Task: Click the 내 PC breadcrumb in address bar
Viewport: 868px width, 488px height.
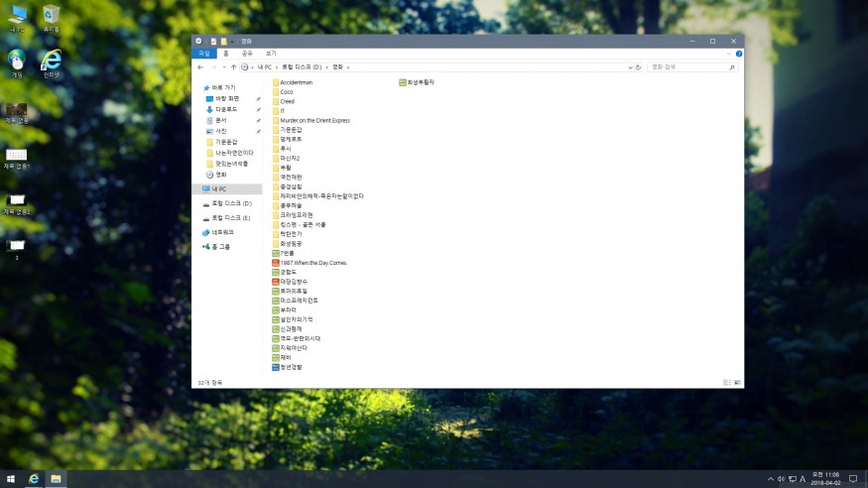Action: click(265, 67)
